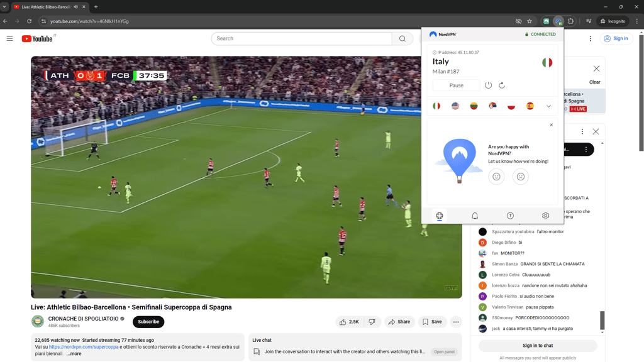Image resolution: width=644 pixels, height=362 pixels.
Task: Subscribe to CRONACHE DI SPOGLIATOIO
Action: [148, 322]
